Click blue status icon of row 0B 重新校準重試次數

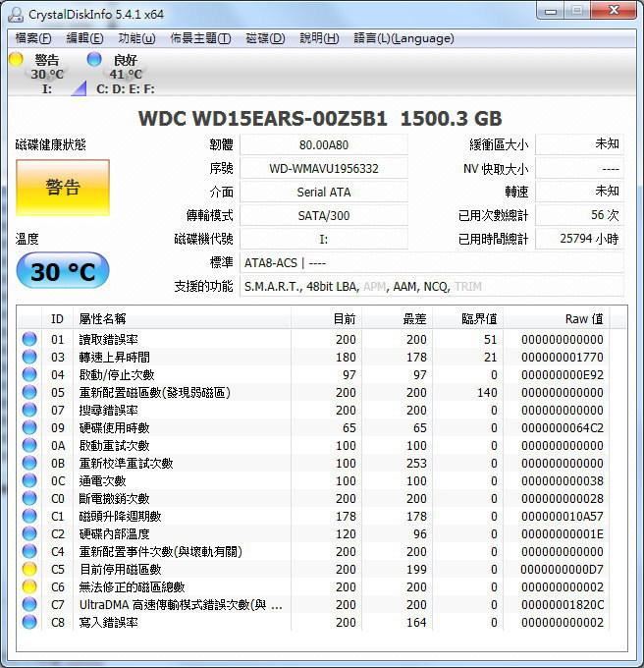29,463
